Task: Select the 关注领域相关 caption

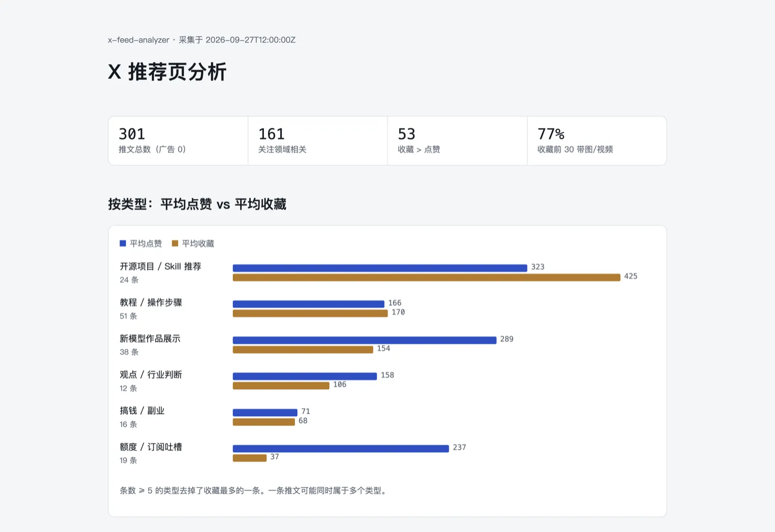Action: 282,149
